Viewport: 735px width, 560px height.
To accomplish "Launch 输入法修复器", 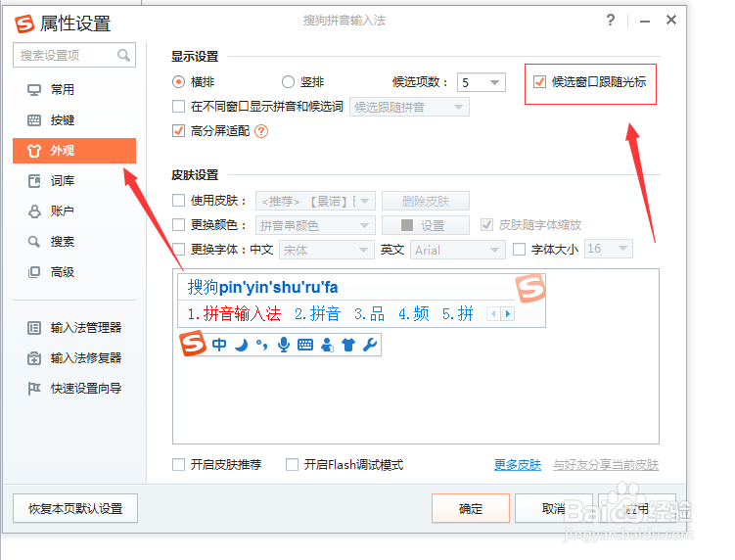I will tap(74, 358).
